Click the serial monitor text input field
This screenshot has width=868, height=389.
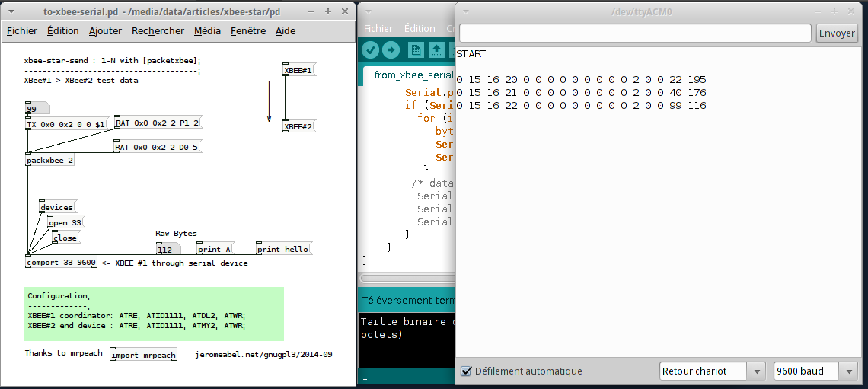point(636,33)
